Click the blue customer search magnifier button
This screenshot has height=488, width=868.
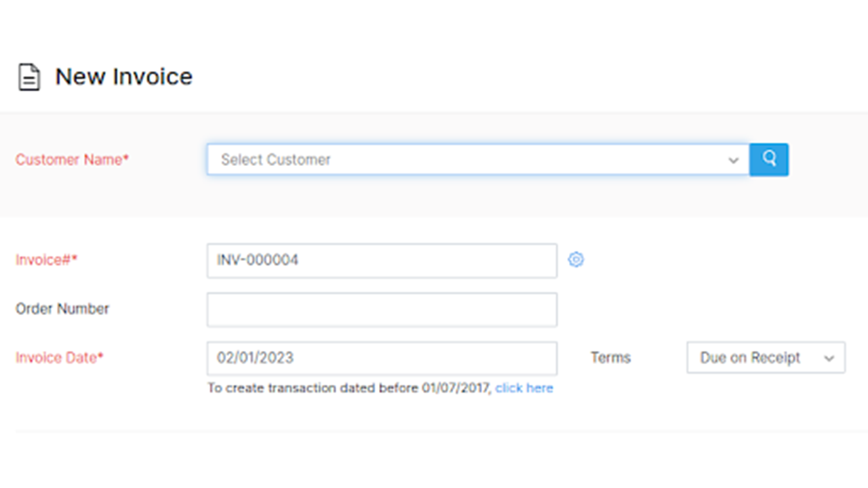point(769,159)
